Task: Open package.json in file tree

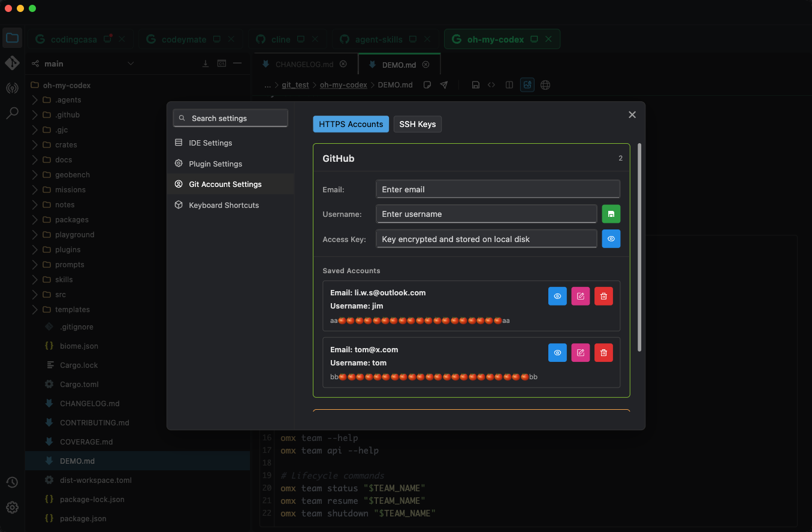Action: [x=137, y=519]
